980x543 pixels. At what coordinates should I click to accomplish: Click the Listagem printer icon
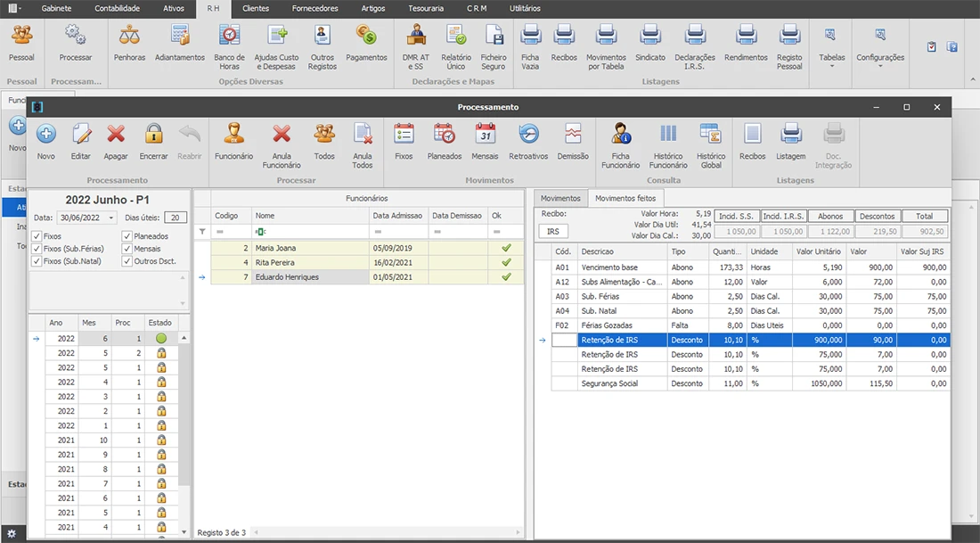click(x=790, y=135)
